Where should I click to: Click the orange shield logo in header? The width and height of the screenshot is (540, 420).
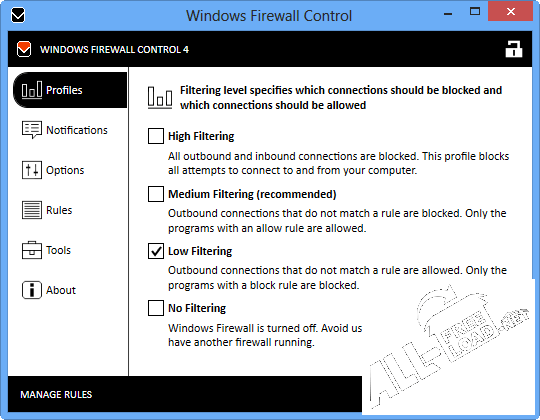(x=24, y=49)
